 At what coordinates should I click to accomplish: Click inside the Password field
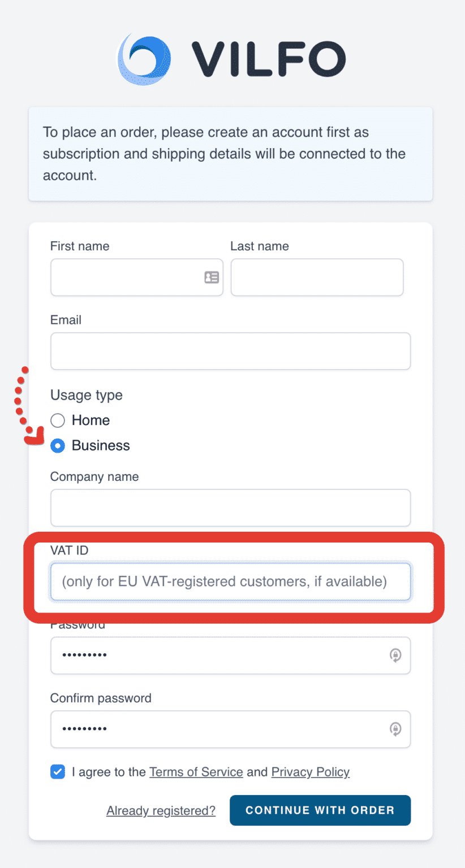230,656
